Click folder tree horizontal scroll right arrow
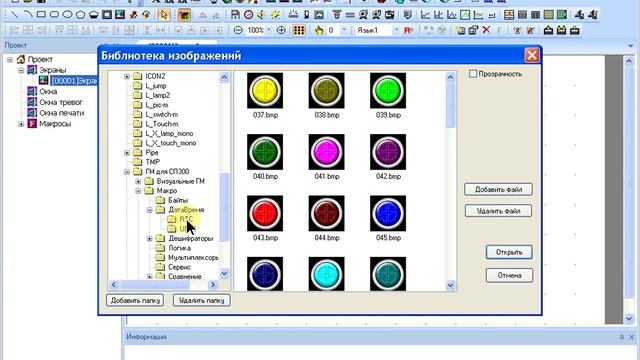The width and height of the screenshot is (640, 360). (x=213, y=285)
